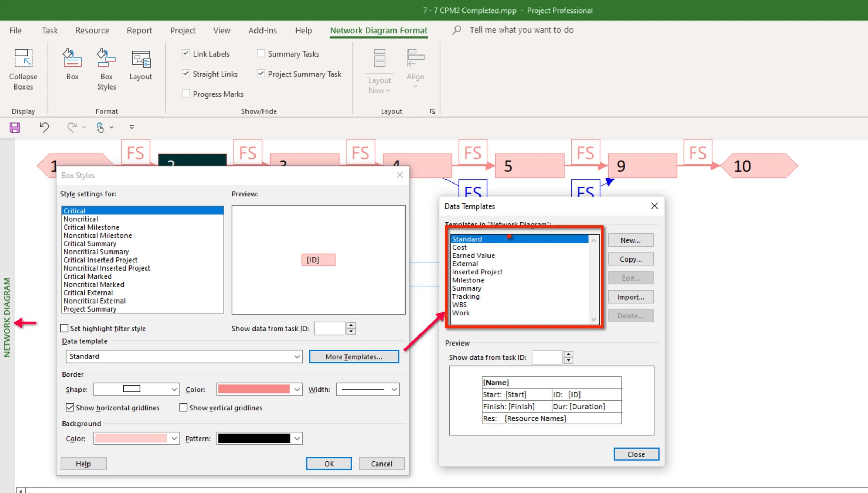Click the More Templates button
868x493 pixels.
click(x=354, y=357)
